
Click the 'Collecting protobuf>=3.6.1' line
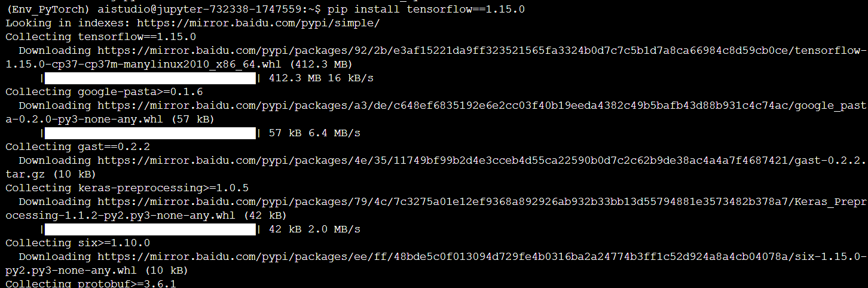[x=91, y=283]
